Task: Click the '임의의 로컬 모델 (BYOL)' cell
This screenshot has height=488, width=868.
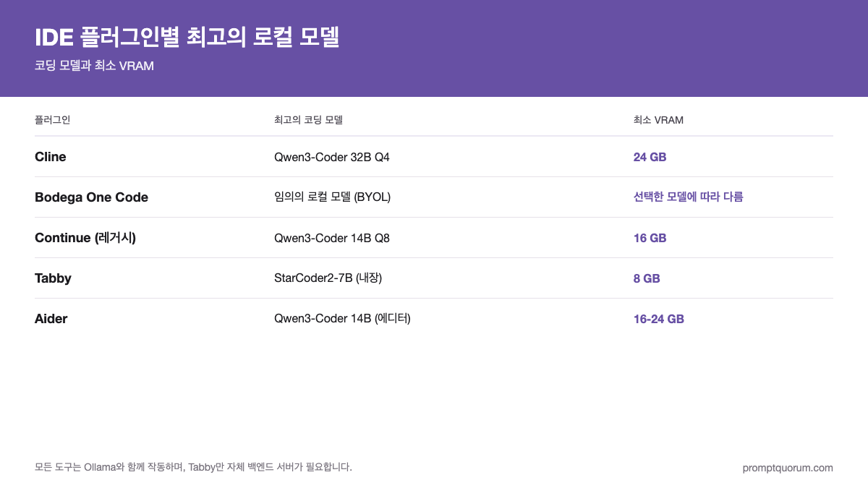Action: (x=332, y=197)
